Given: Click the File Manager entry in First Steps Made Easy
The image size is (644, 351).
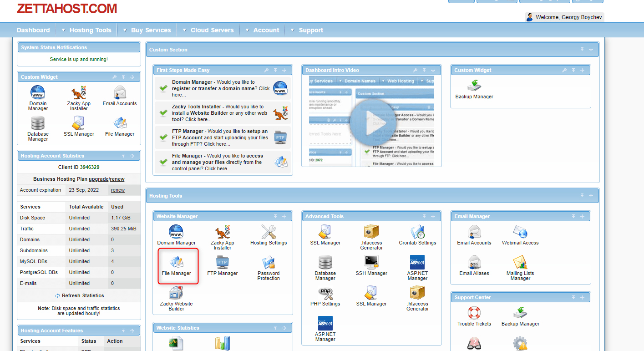Looking at the screenshot, I should click(223, 162).
